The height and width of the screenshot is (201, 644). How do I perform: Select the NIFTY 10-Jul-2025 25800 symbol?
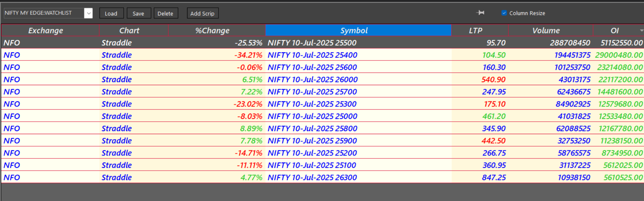(x=313, y=128)
